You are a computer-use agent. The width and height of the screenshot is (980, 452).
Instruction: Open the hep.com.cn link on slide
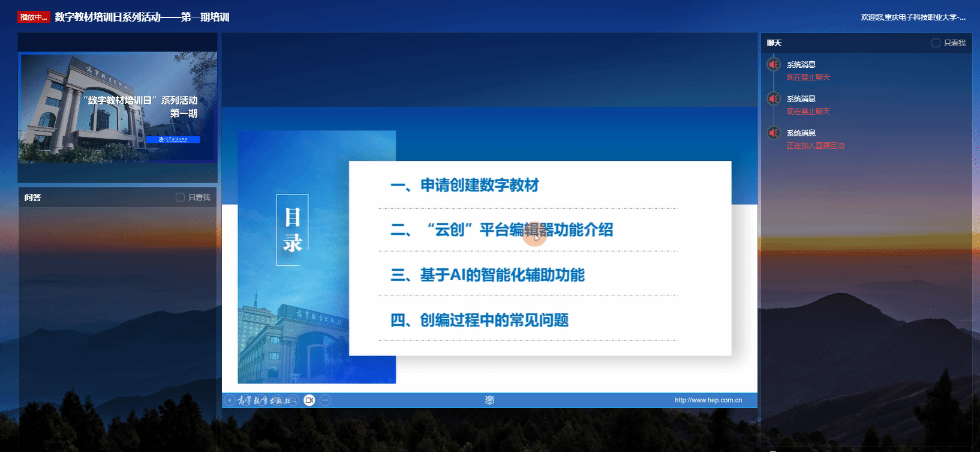[x=708, y=400]
